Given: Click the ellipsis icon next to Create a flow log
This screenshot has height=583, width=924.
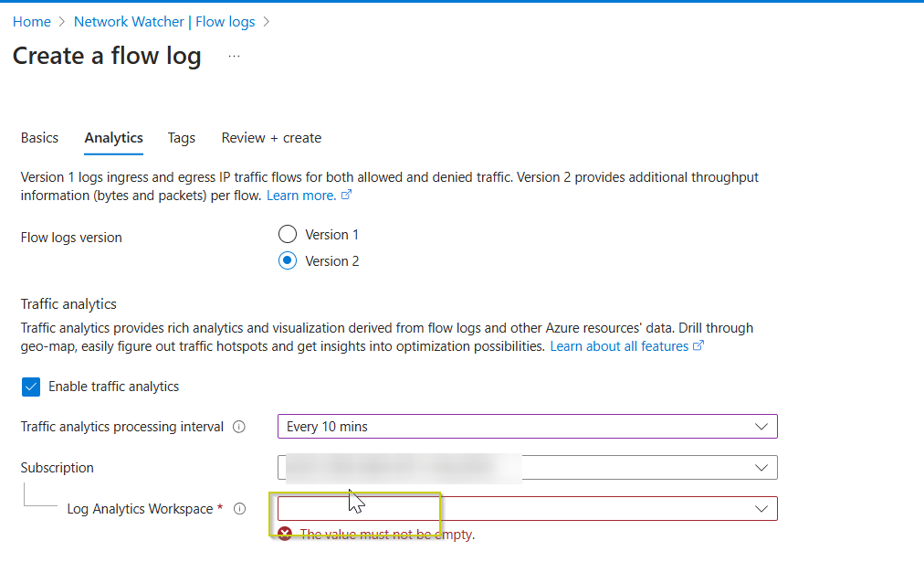Looking at the screenshot, I should click(235, 57).
